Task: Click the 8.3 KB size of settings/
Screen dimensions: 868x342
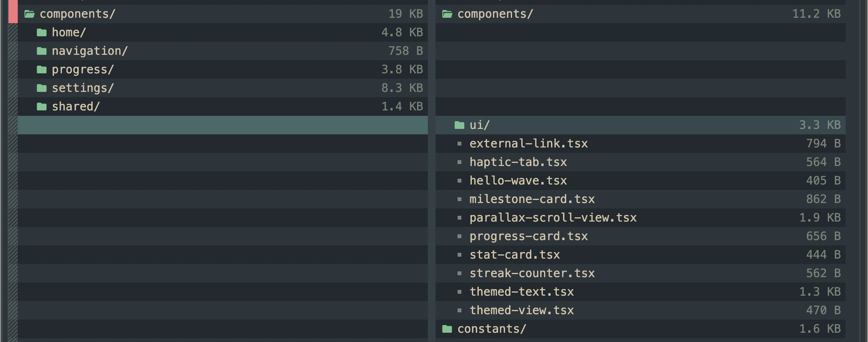Action: coord(402,88)
